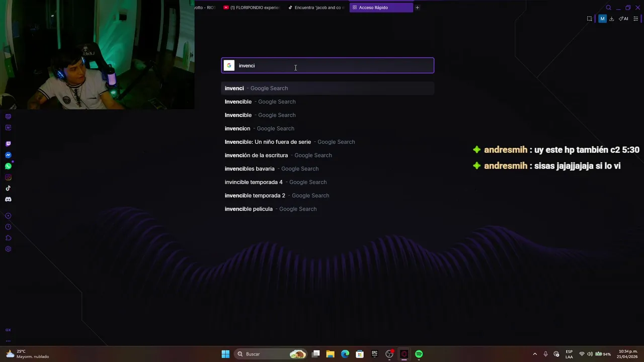Open the ESP LAA language selector
Screen dimensions: 644x362
569,354
